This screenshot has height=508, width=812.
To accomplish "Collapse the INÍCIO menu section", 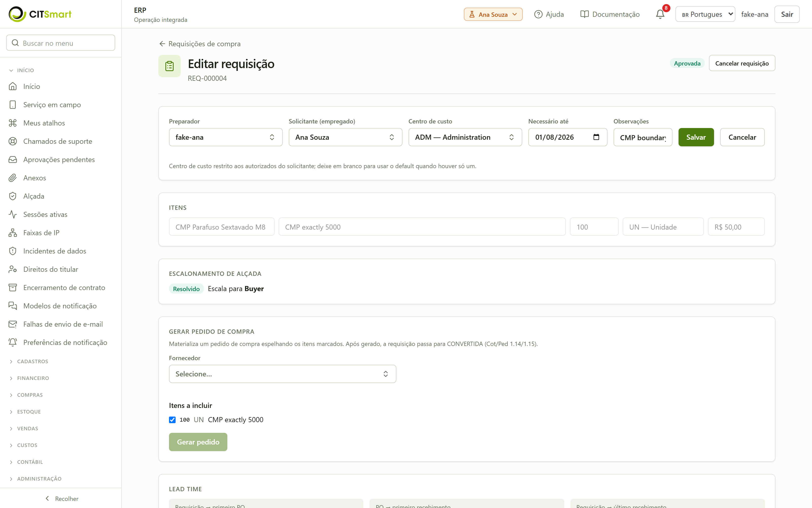I will 22,70.
